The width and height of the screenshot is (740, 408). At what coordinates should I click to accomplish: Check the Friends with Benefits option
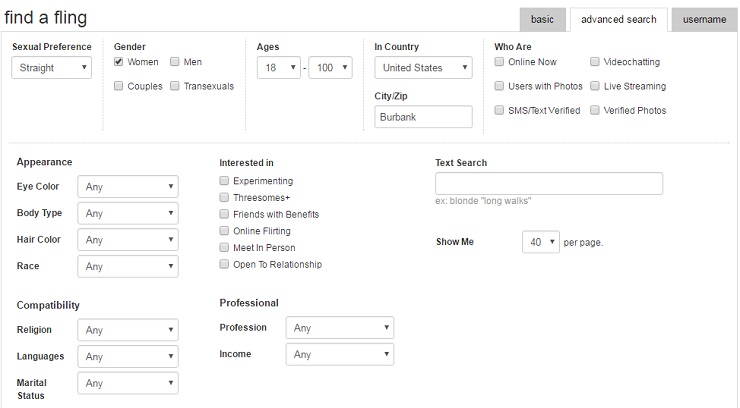tap(224, 214)
